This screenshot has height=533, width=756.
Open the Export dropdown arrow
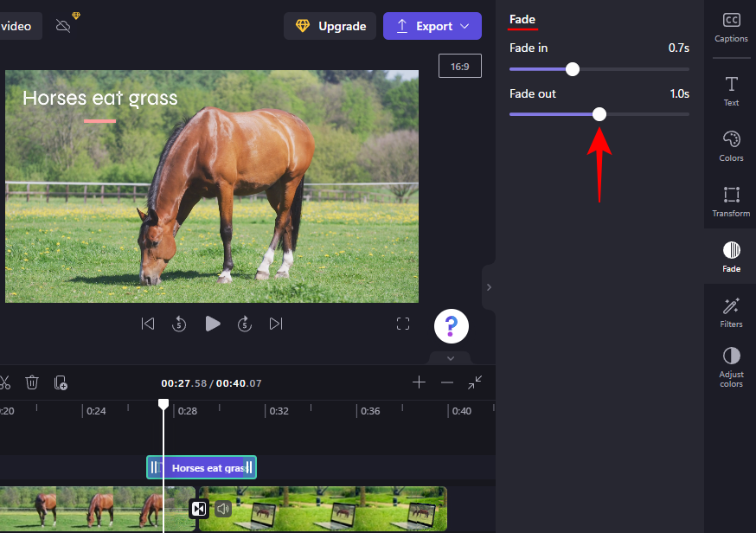pyautogui.click(x=465, y=26)
